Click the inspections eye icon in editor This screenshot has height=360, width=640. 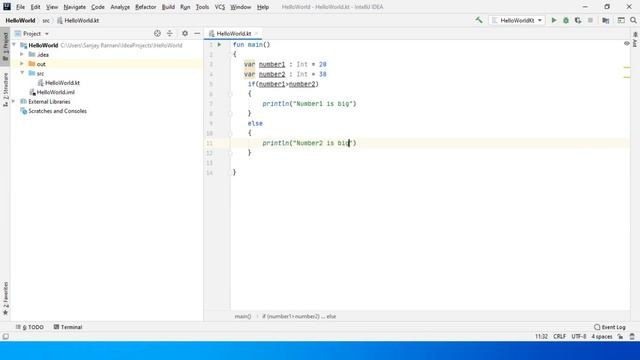pyautogui.click(x=627, y=43)
